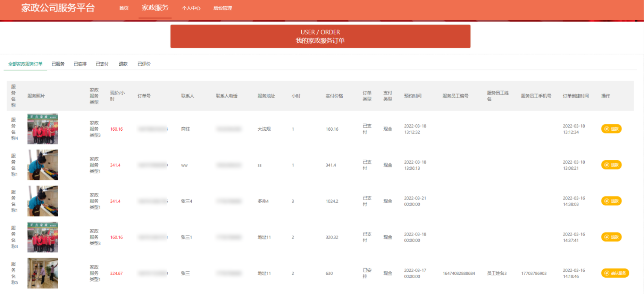644x294 pixels.
Task: Open 后台管理 in the top navigation
Action: pyautogui.click(x=223, y=8)
